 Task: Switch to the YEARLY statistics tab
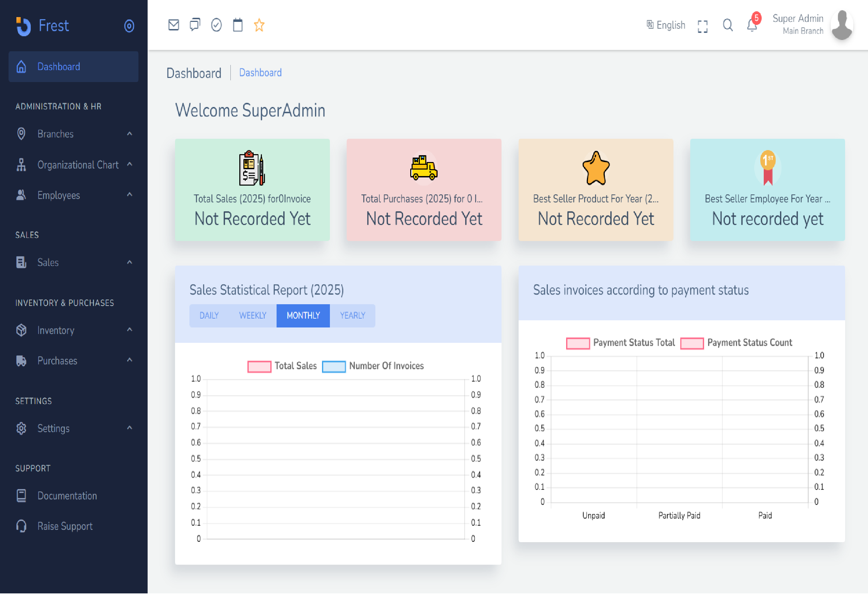[x=352, y=315]
